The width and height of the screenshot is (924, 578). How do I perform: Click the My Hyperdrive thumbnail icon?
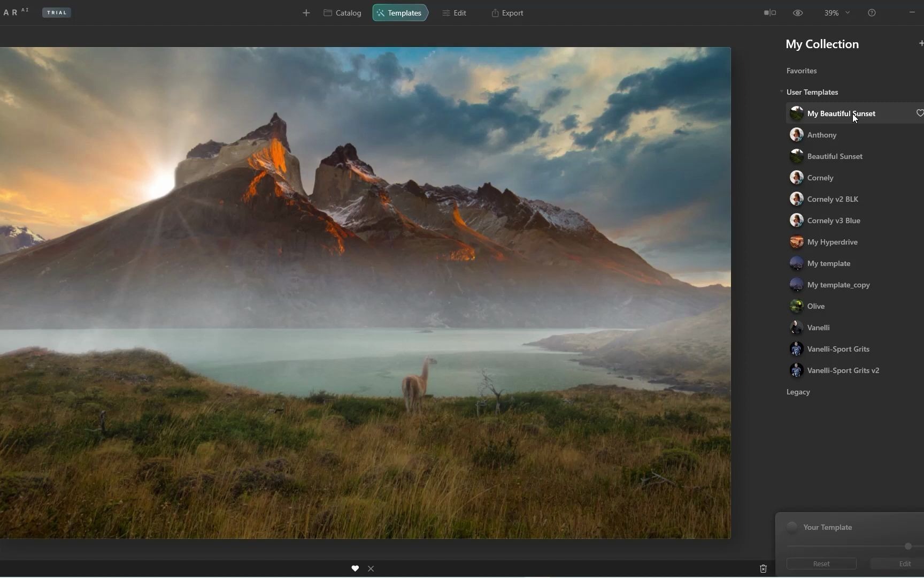click(797, 241)
